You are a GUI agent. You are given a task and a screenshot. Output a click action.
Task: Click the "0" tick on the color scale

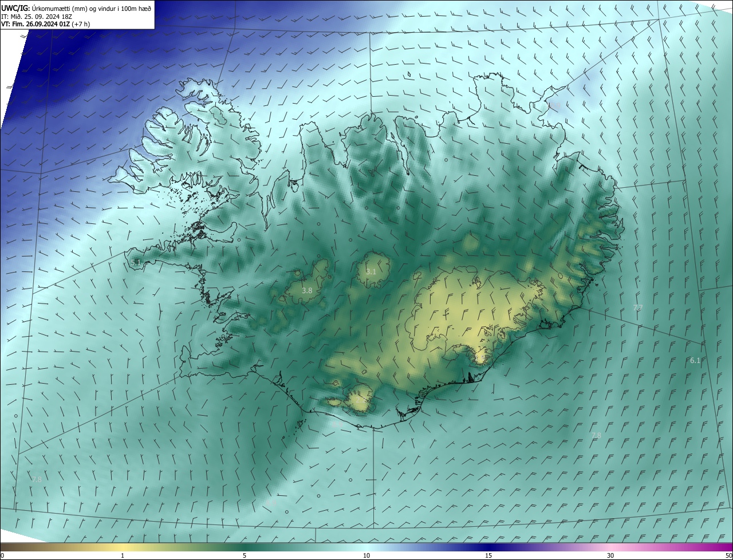coord(2,555)
